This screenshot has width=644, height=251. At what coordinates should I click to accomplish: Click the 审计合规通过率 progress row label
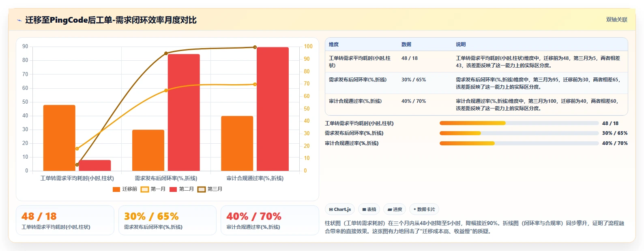[352, 143]
